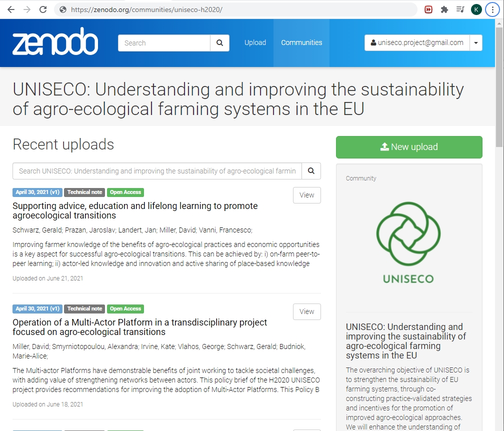This screenshot has height=431, width=504.
Task: Open the Upload menu item
Action: [x=255, y=42]
